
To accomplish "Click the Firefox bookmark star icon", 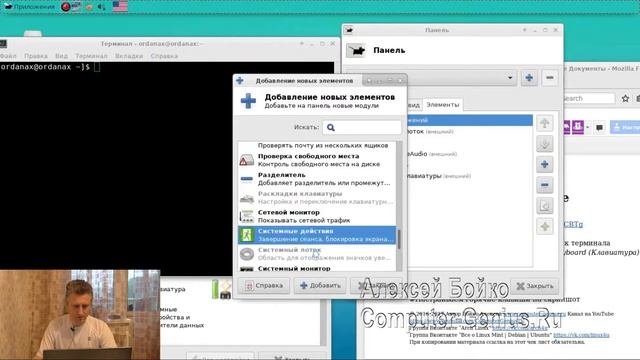I will (625, 98).
